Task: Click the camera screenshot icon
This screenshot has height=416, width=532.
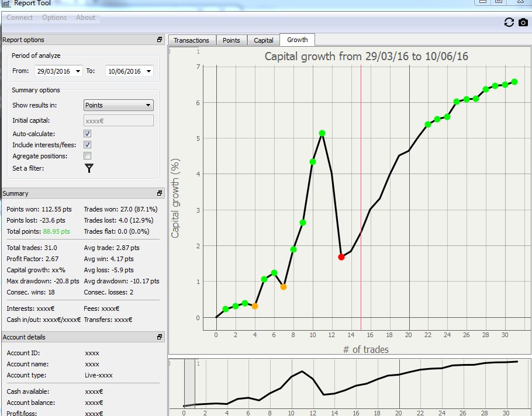Action: [x=523, y=22]
